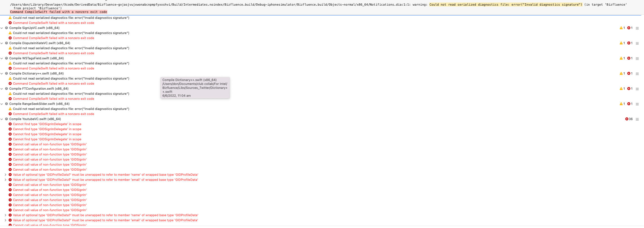This screenshot has width=644, height=228.
Task: Click error badge on WSTagsField.swift row
Action: 630,58
